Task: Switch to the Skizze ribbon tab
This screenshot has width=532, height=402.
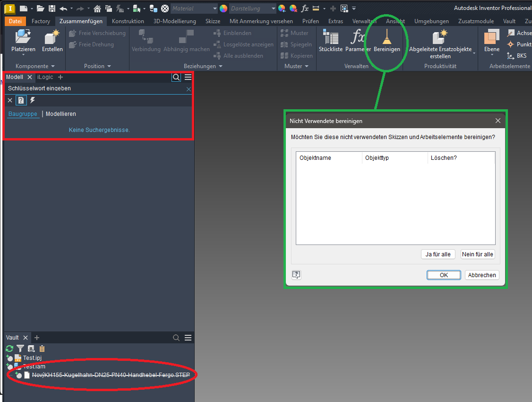Action: 213,21
